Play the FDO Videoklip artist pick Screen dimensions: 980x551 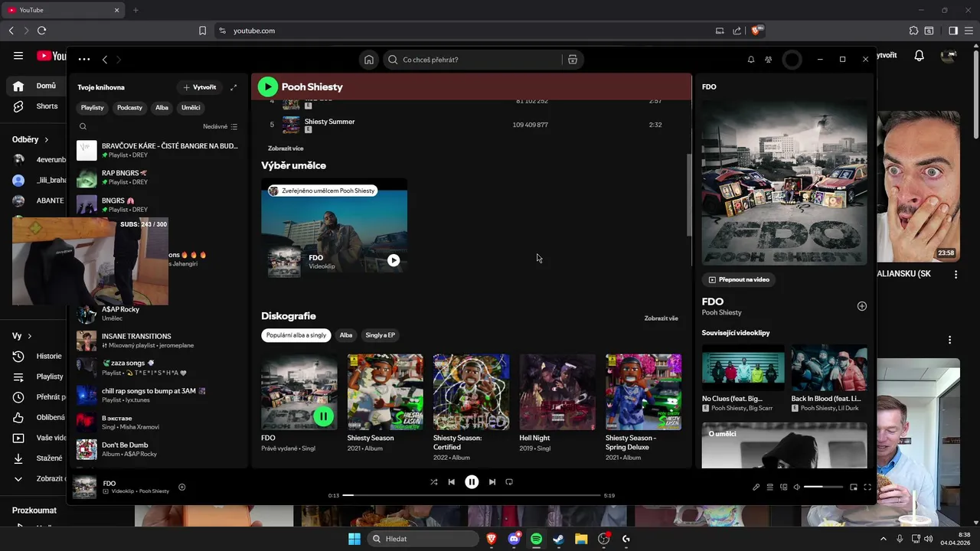click(x=393, y=260)
